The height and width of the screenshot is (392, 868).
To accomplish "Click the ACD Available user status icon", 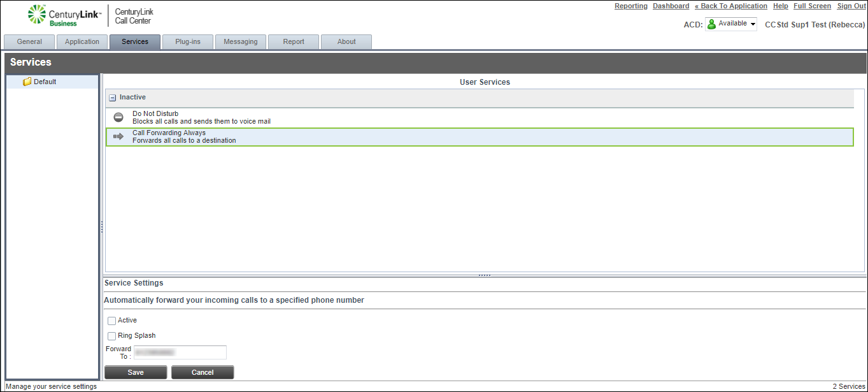I will [x=712, y=24].
